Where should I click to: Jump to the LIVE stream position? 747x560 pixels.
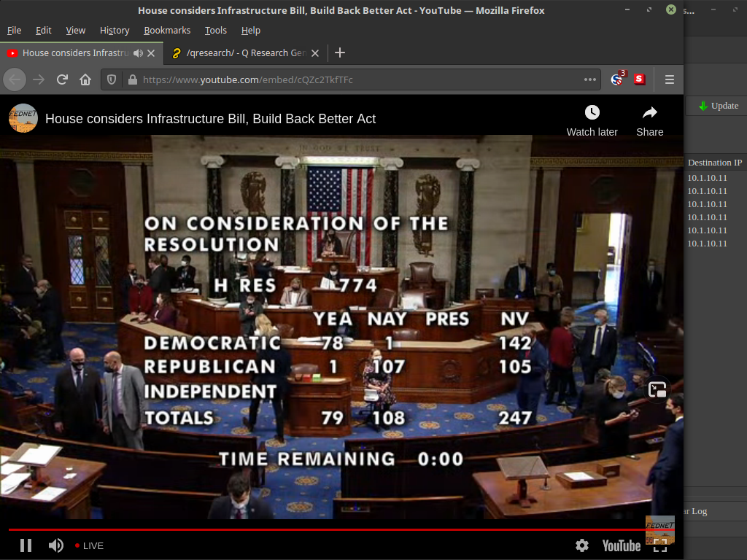pos(89,545)
